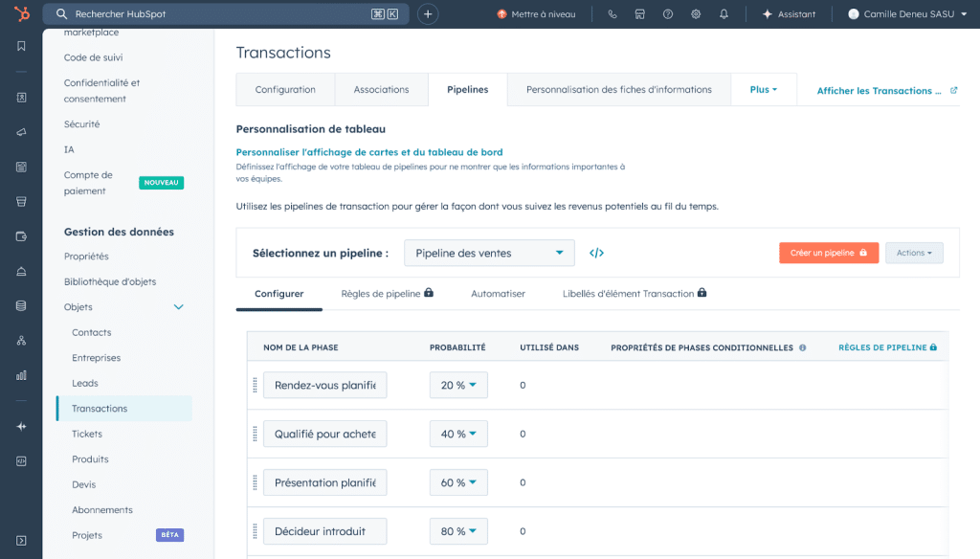Open the 20 % probability dropdown
The image size is (980, 559).
[458, 385]
